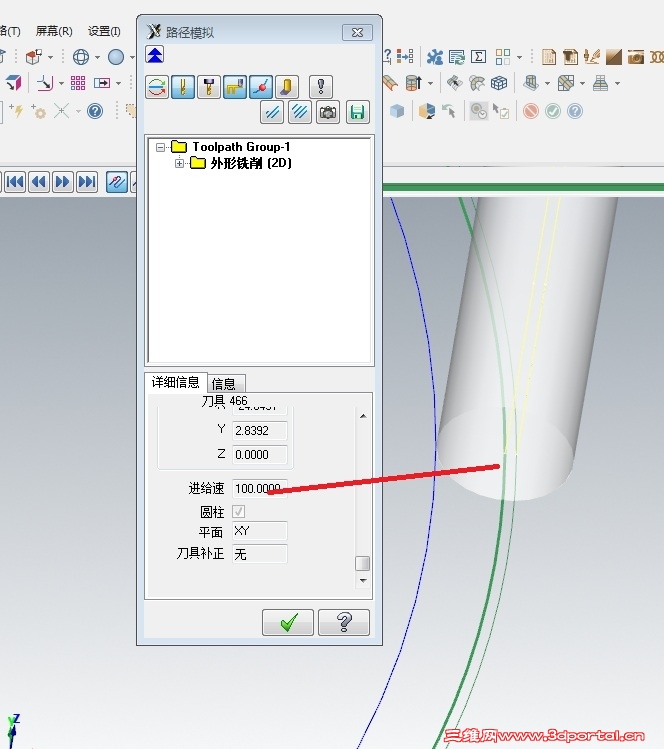Screen dimensions: 664x749
Task: Click the scroll up arrow in details panel
Action: point(363,416)
